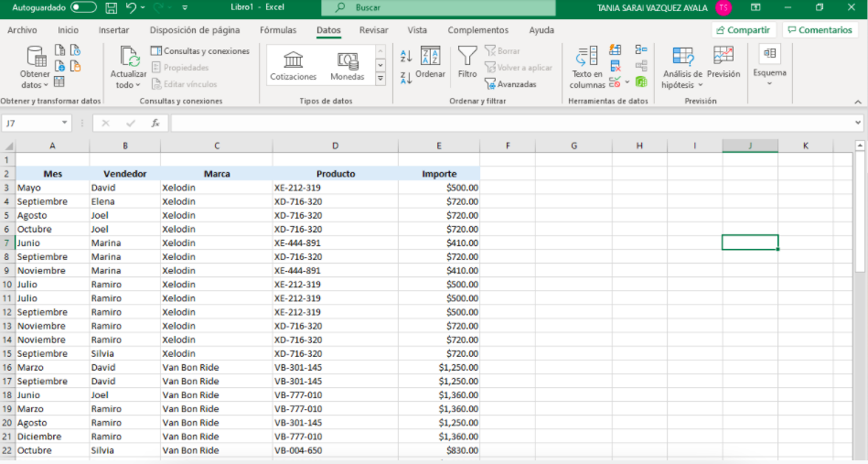Select the $830.00 cell
The height and width of the screenshot is (464, 868).
tap(439, 450)
